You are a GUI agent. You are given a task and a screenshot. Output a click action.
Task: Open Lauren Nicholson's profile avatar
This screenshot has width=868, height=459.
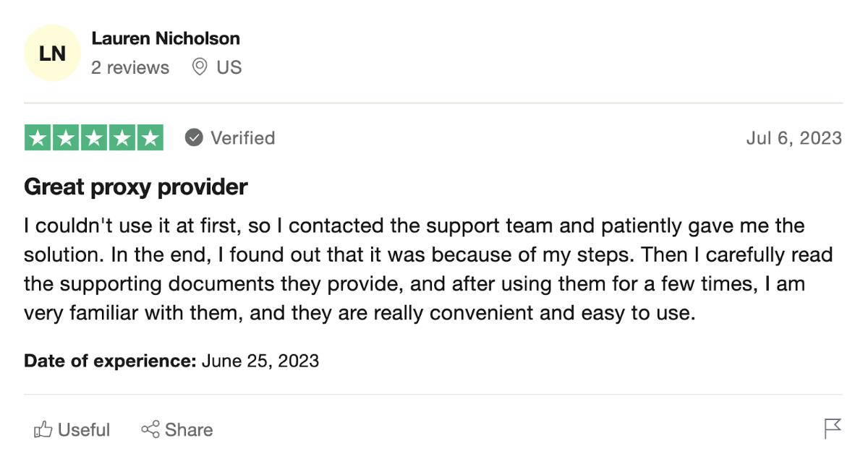52,52
